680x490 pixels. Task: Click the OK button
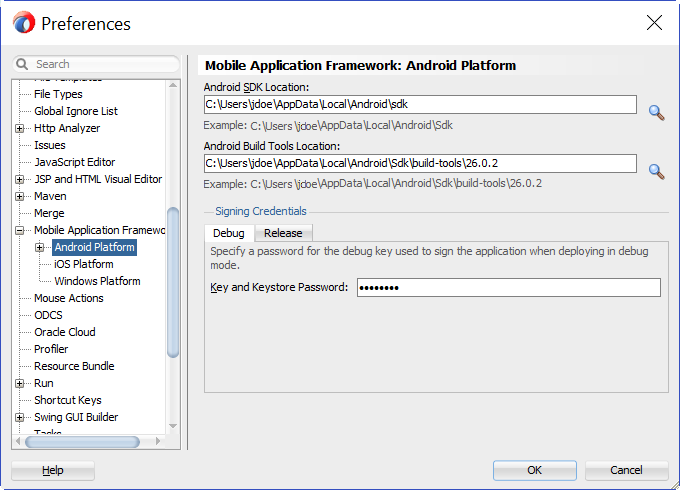[535, 470]
